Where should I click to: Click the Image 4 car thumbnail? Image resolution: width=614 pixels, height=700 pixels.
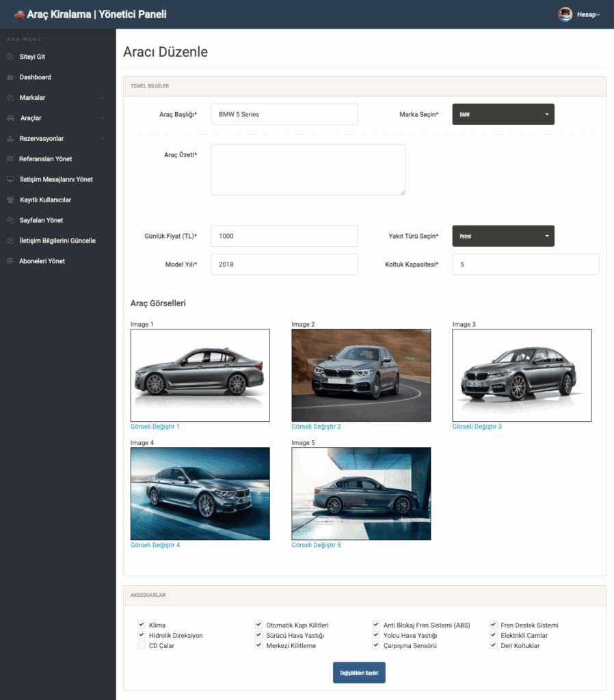tap(200, 494)
